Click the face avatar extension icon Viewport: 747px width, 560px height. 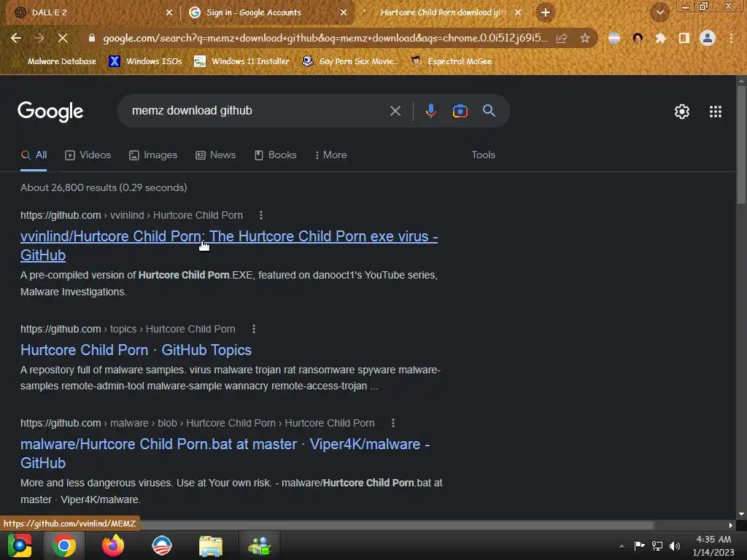coord(638,38)
